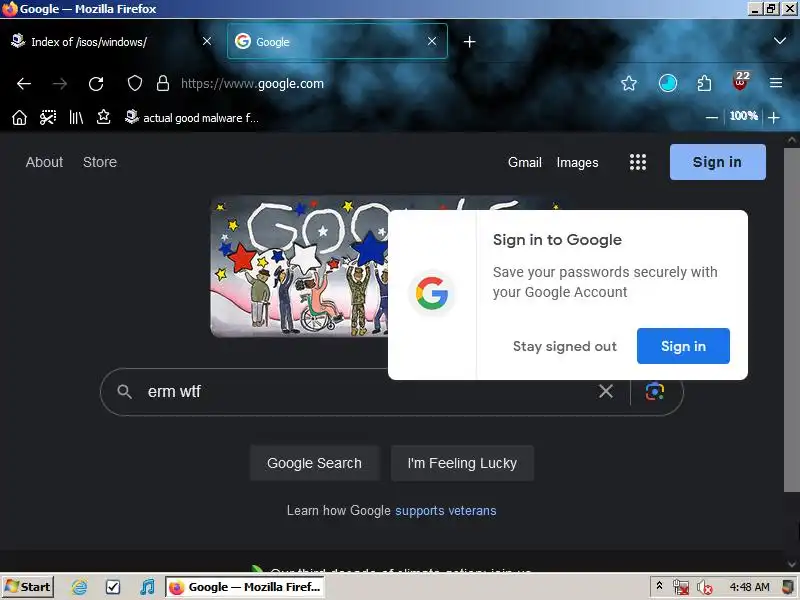
Task: Click the bookmark star tray icon
Action: pyautogui.click(x=104, y=117)
